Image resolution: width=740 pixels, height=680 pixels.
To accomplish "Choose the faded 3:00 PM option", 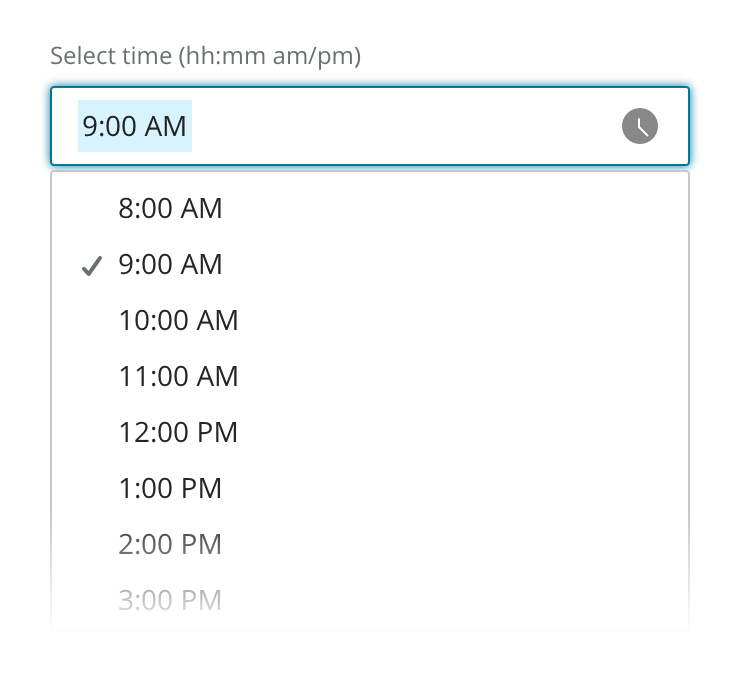I will pos(170,600).
